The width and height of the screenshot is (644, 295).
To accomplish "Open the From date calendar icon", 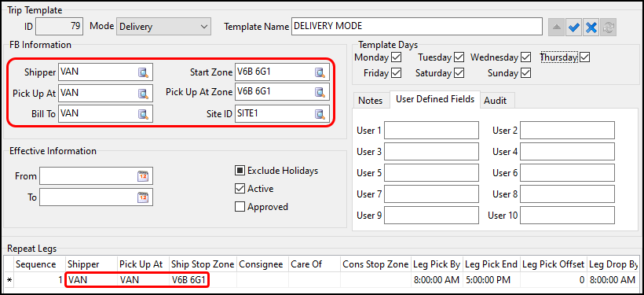I will point(142,176).
